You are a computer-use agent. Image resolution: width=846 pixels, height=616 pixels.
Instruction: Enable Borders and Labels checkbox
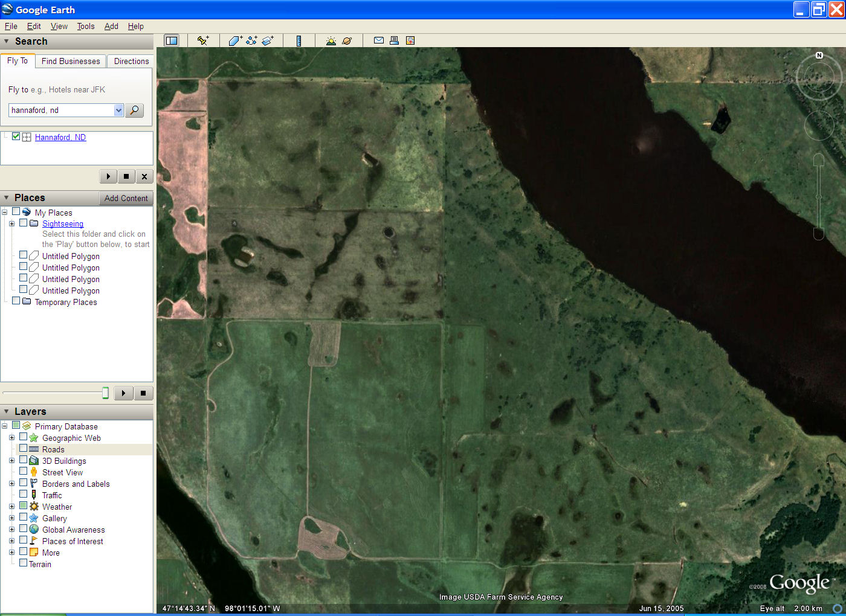coord(23,483)
